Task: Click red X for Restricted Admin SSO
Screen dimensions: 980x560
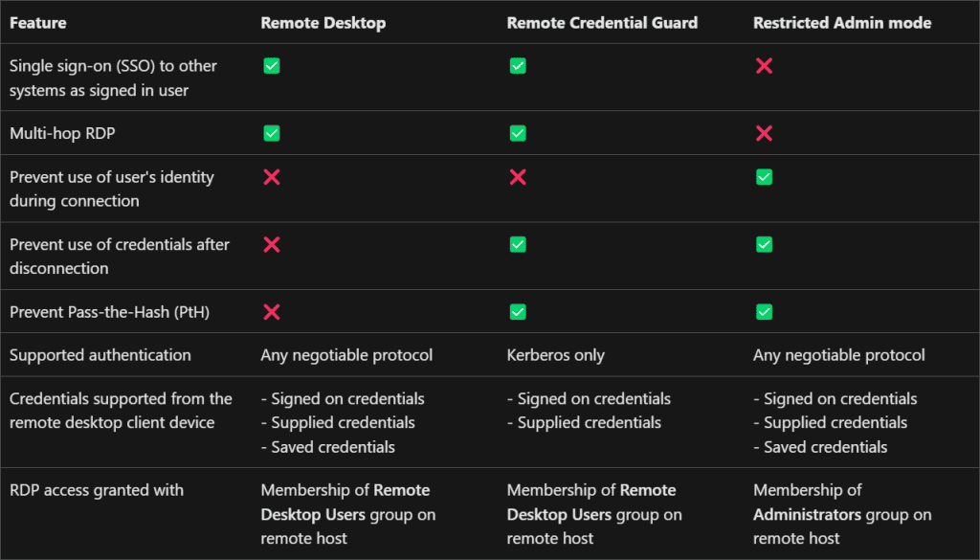Action: (x=764, y=66)
